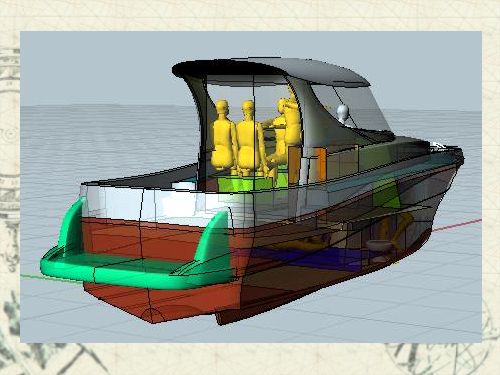Click the toilet in the bow compartment
The height and width of the screenshot is (375, 500).
coord(379,247)
